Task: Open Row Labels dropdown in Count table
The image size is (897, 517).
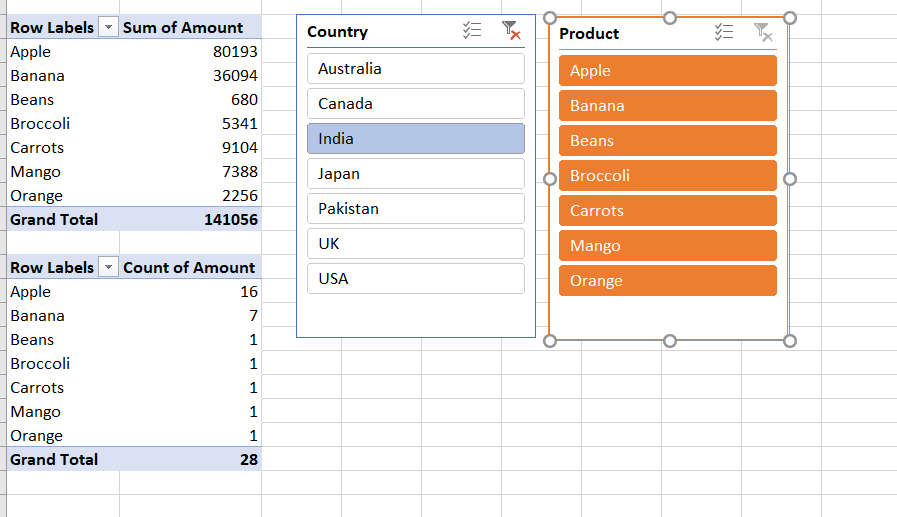Action: (x=110, y=268)
